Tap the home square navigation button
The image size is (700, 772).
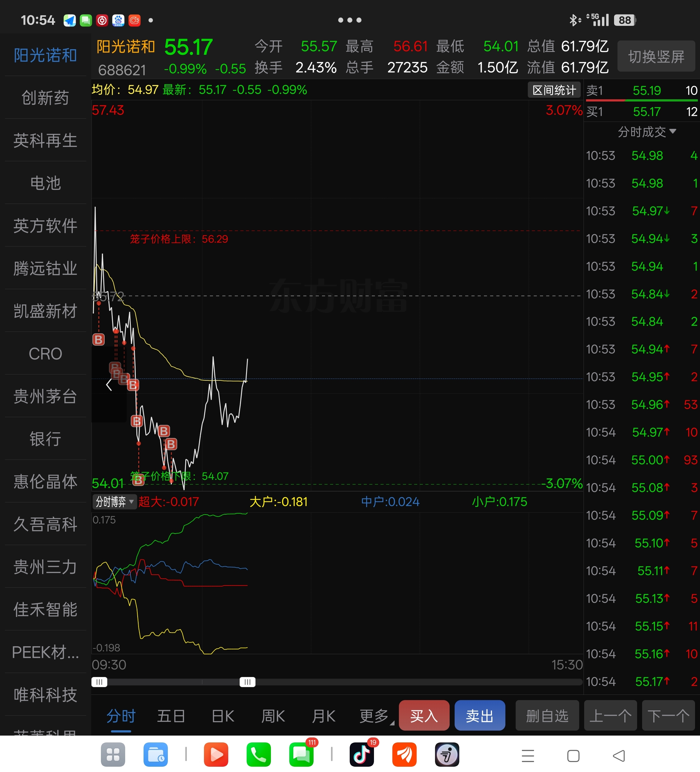coord(573,756)
